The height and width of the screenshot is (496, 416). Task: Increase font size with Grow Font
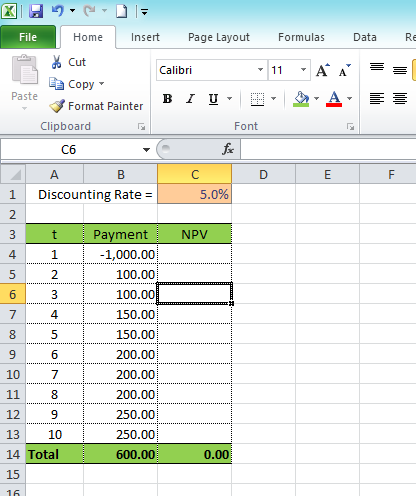pos(322,70)
